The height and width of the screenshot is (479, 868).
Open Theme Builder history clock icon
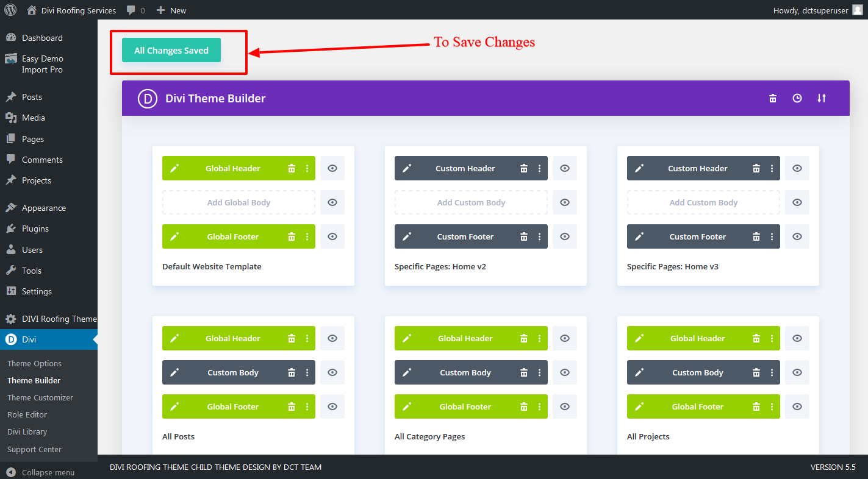coord(797,98)
